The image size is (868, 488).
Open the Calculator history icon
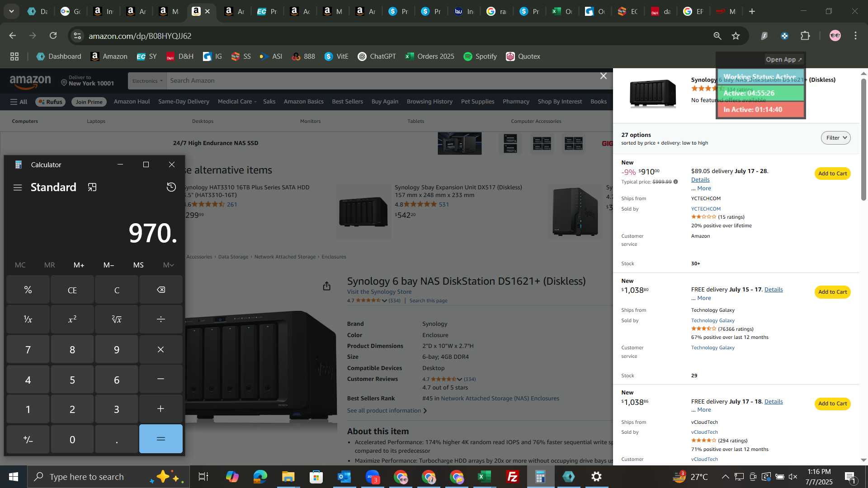coord(171,187)
